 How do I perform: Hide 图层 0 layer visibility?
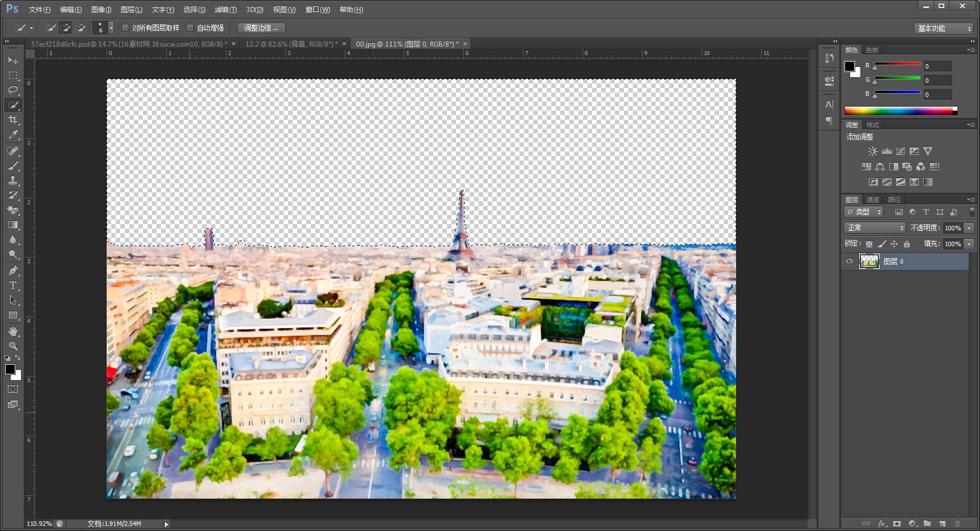tap(850, 262)
